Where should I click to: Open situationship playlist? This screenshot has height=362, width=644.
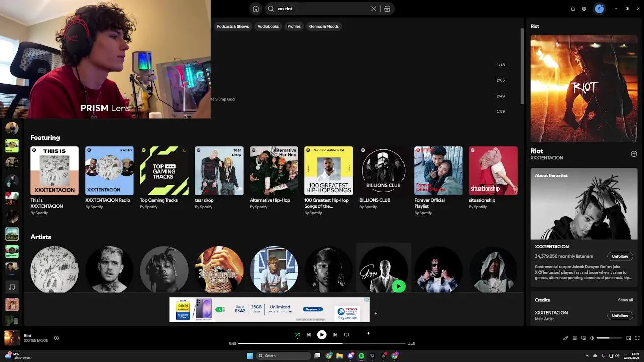pyautogui.click(x=493, y=178)
